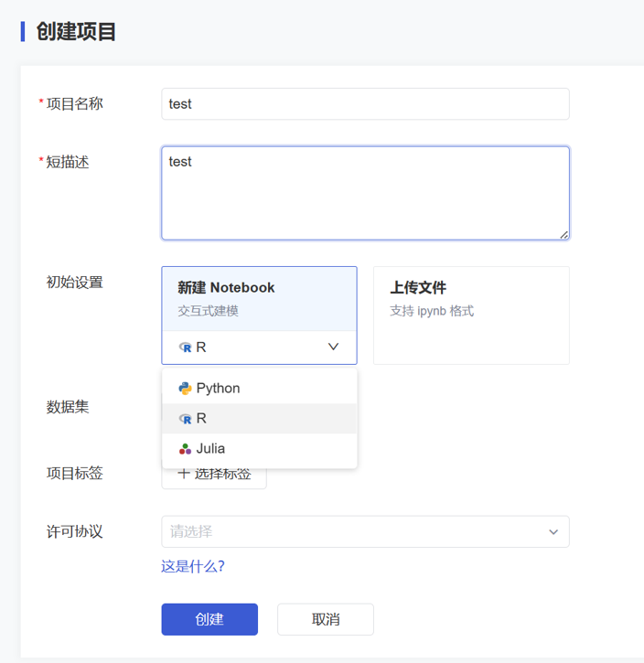Click the R logo in the highlighted list row

tap(186, 419)
